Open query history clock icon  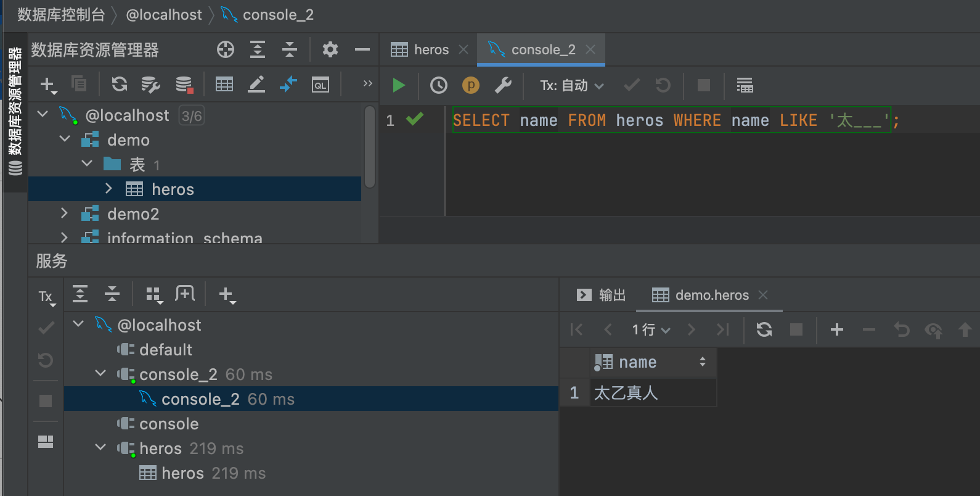[x=439, y=85]
